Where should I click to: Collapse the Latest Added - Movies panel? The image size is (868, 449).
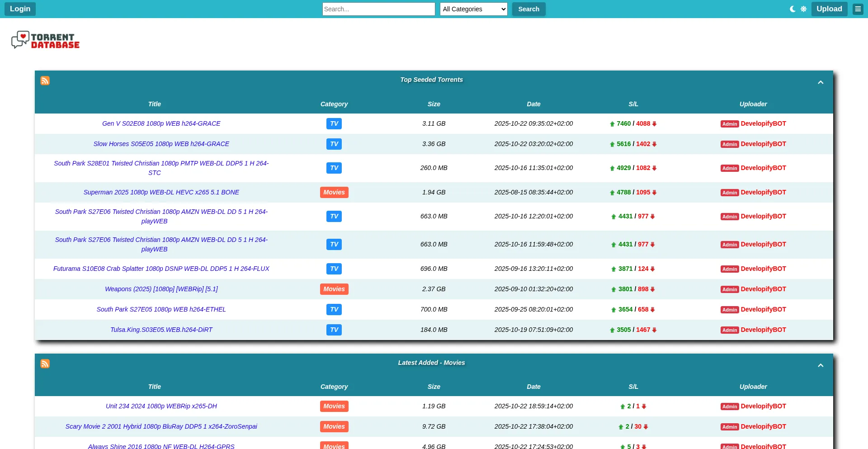[x=821, y=365]
